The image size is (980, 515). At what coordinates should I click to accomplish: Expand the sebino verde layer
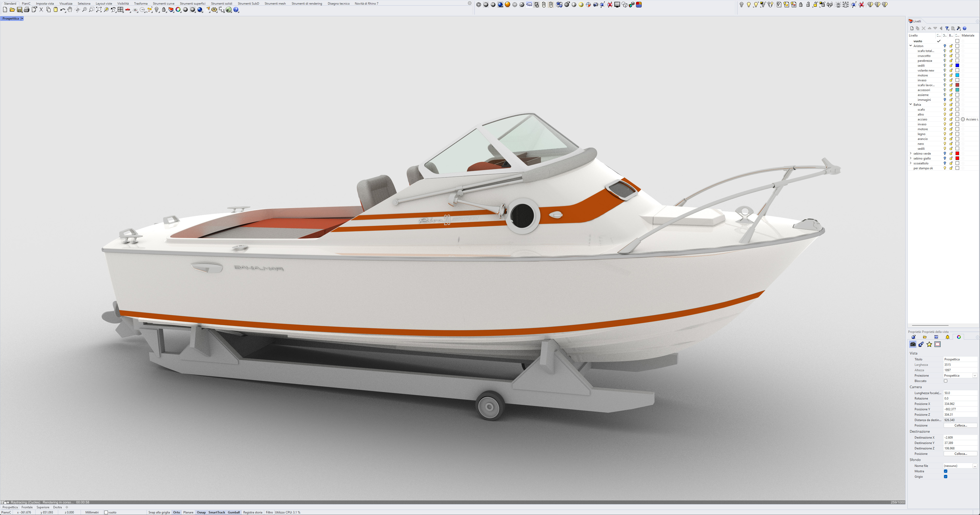[x=911, y=154]
